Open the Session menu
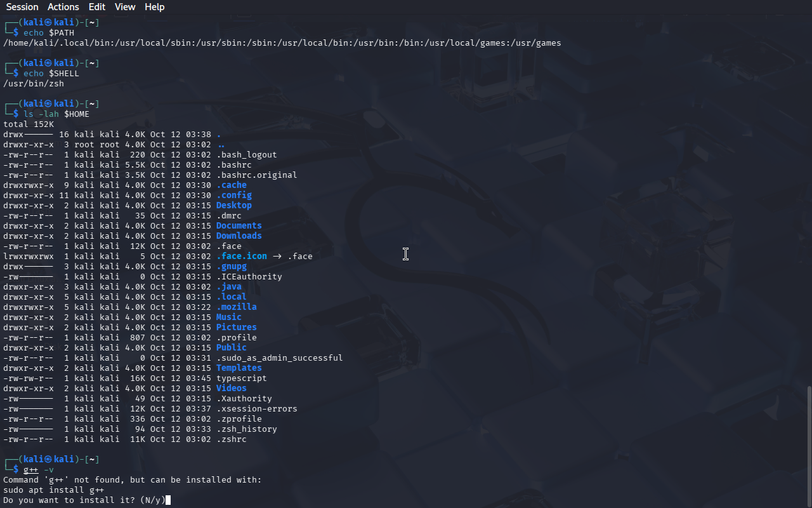This screenshot has width=812, height=508. click(x=22, y=7)
